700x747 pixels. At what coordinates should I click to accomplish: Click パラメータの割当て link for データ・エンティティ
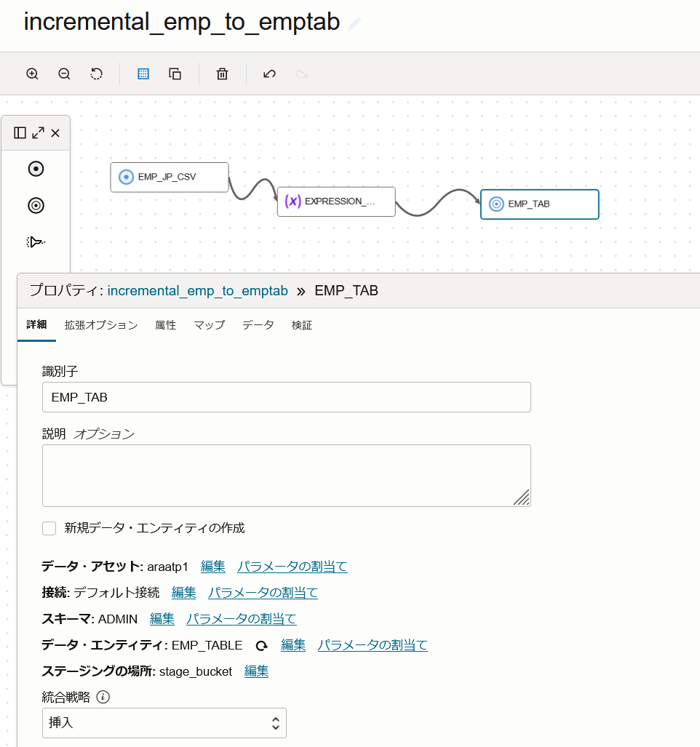click(x=372, y=645)
